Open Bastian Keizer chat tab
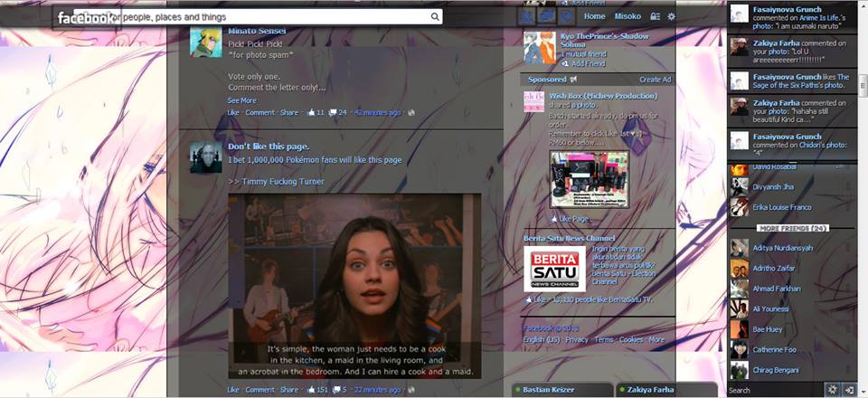This screenshot has width=868, height=398. tap(561, 390)
